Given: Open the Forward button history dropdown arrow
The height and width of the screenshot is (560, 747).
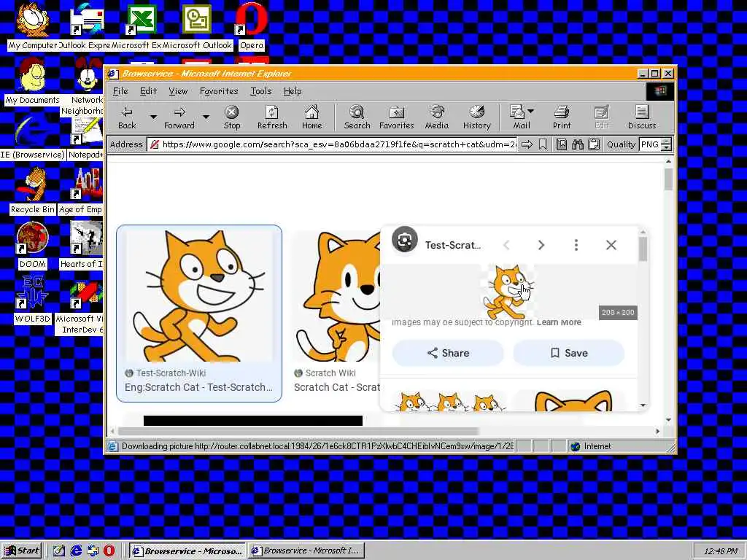Looking at the screenshot, I should [x=206, y=117].
